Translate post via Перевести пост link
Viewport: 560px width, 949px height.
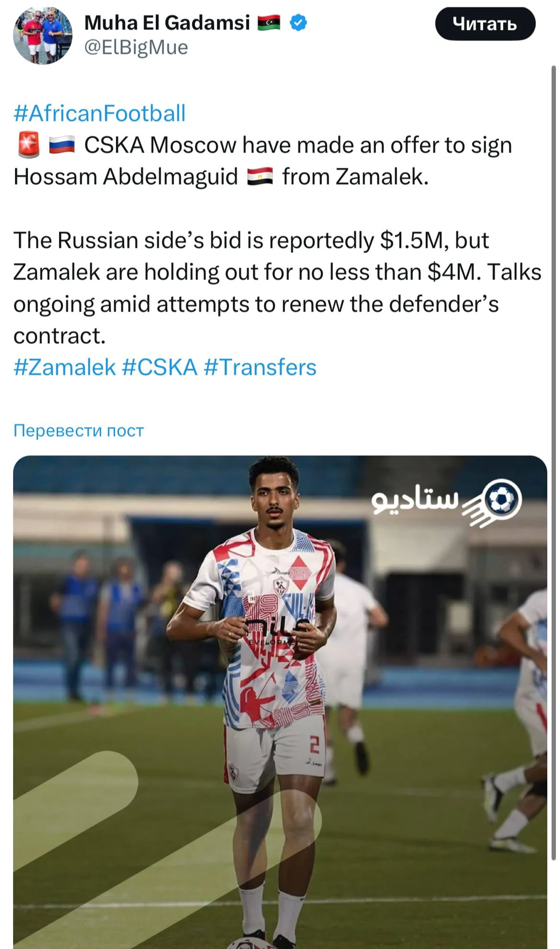[79, 430]
